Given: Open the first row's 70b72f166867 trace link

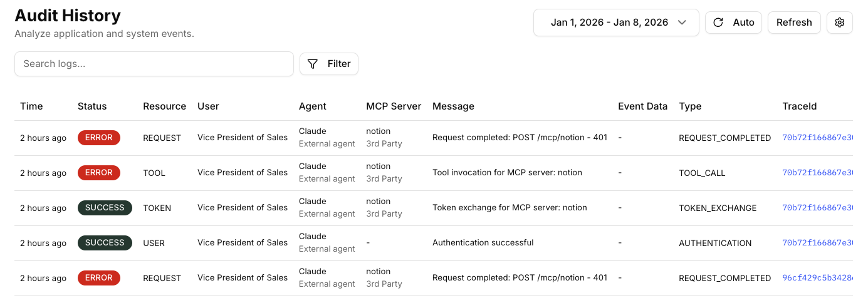Looking at the screenshot, I should coord(817,138).
